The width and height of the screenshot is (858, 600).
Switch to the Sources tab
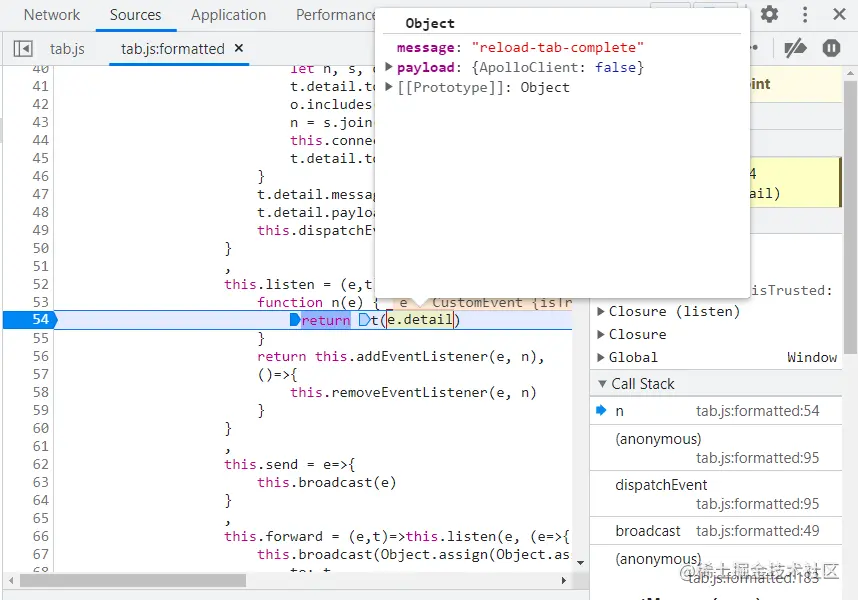pos(135,15)
